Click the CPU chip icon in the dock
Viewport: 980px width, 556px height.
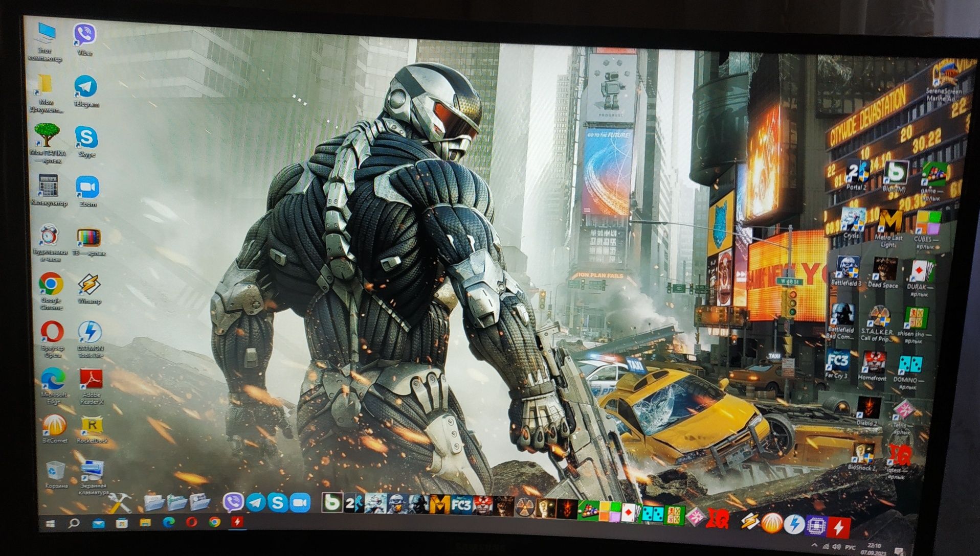816,526
